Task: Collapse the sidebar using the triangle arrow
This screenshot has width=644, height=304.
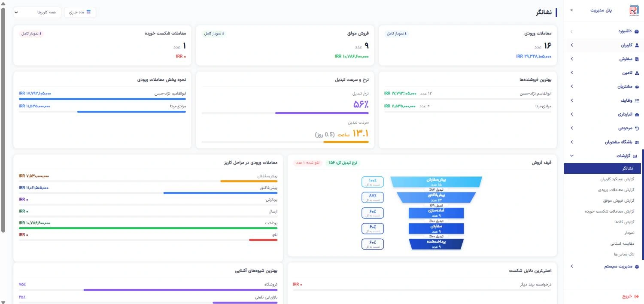Action: tap(571, 10)
